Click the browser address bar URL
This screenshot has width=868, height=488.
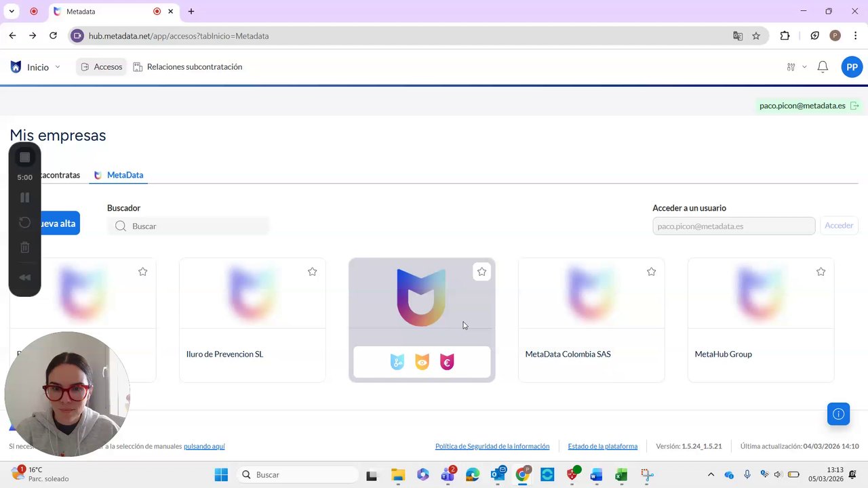178,36
